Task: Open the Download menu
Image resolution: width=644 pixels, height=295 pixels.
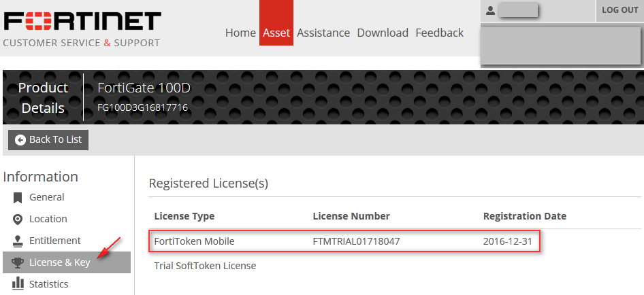Action: 383,33
